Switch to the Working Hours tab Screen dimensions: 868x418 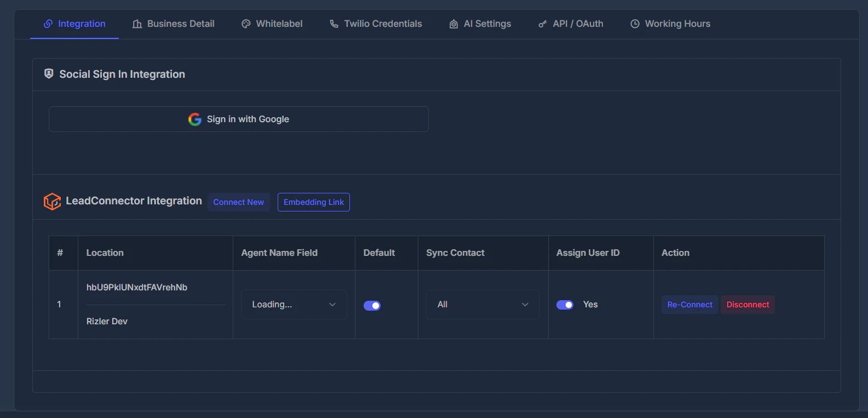click(670, 24)
